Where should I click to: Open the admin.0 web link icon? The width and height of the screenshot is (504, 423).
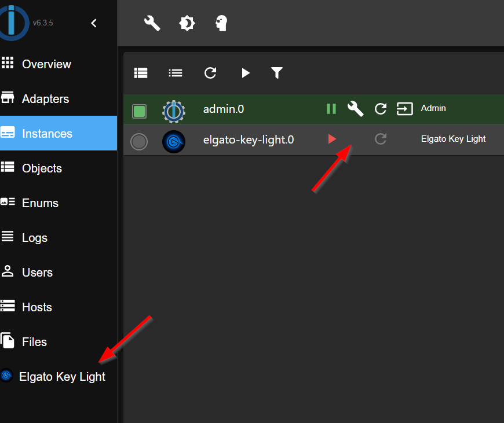(x=405, y=109)
